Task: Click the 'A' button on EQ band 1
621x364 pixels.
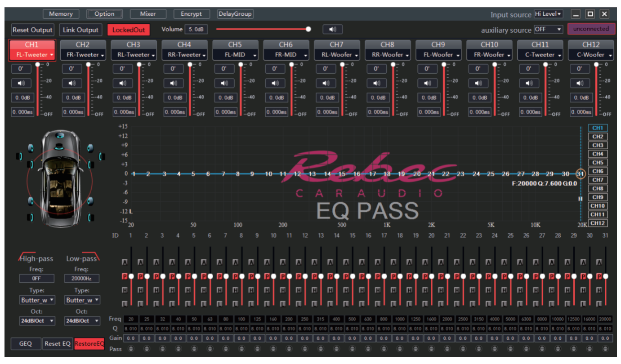Action: 125,262
